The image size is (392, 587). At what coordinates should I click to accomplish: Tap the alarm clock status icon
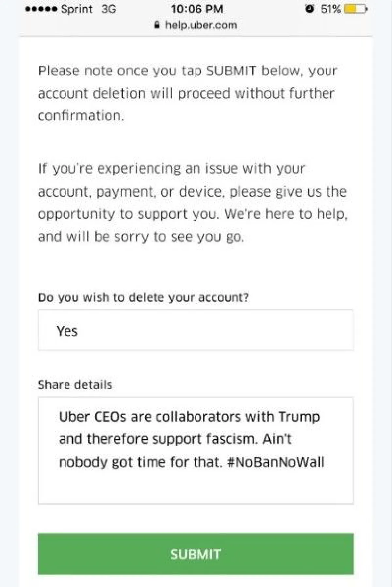coord(309,9)
